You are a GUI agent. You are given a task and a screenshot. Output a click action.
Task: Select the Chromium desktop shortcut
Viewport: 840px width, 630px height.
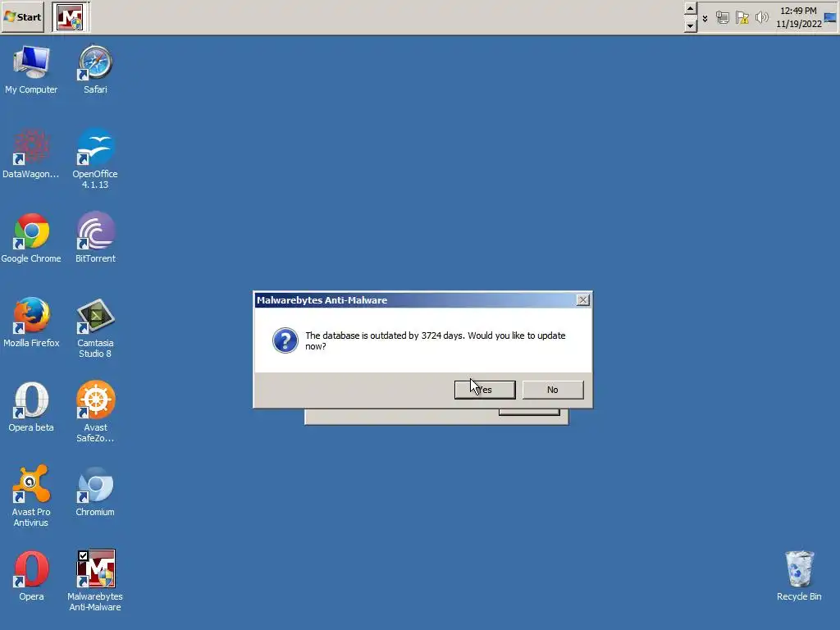click(95, 492)
